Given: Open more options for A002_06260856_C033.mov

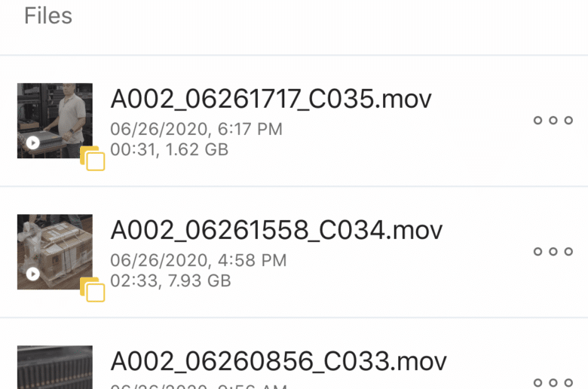Looking at the screenshot, I should click(553, 383).
